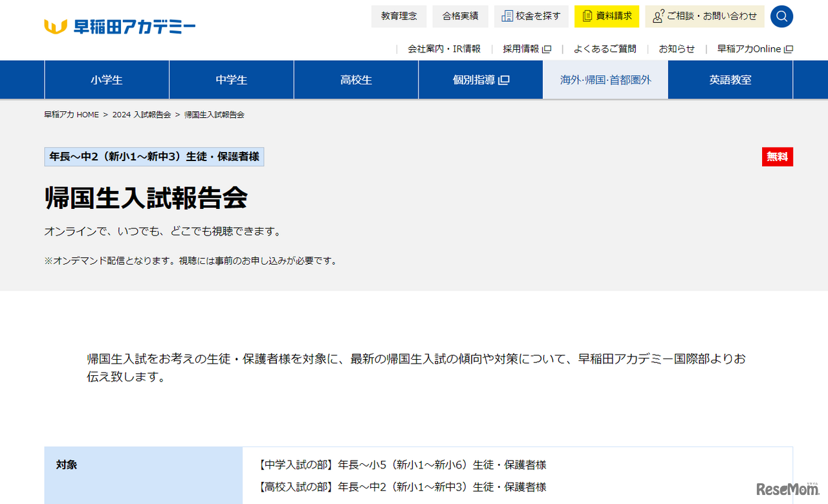Screen dimensions: 828x504
Task: Go to 早稲アカ HOME breadcrumb
Action: point(72,115)
